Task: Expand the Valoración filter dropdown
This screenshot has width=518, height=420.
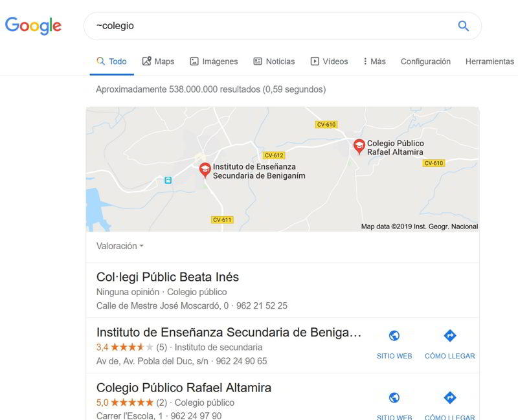Action: tap(120, 246)
